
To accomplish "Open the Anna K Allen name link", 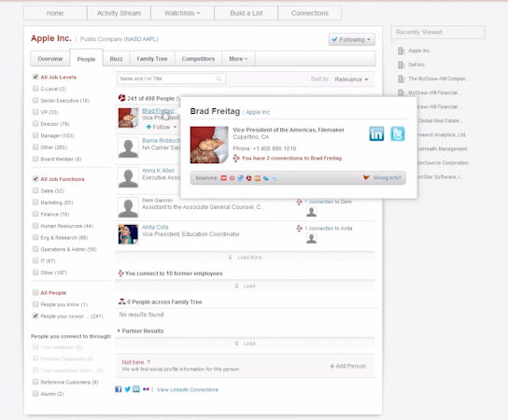I will (159, 170).
